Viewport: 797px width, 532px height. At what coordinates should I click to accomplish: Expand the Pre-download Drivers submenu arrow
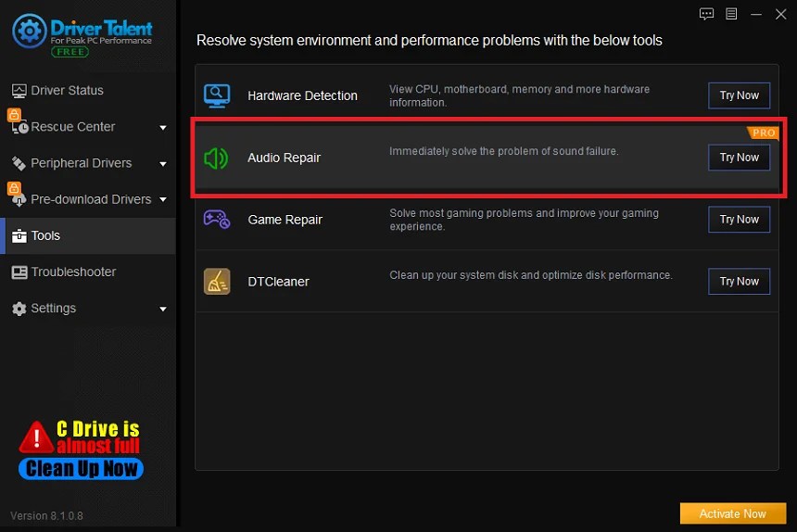pyautogui.click(x=163, y=199)
